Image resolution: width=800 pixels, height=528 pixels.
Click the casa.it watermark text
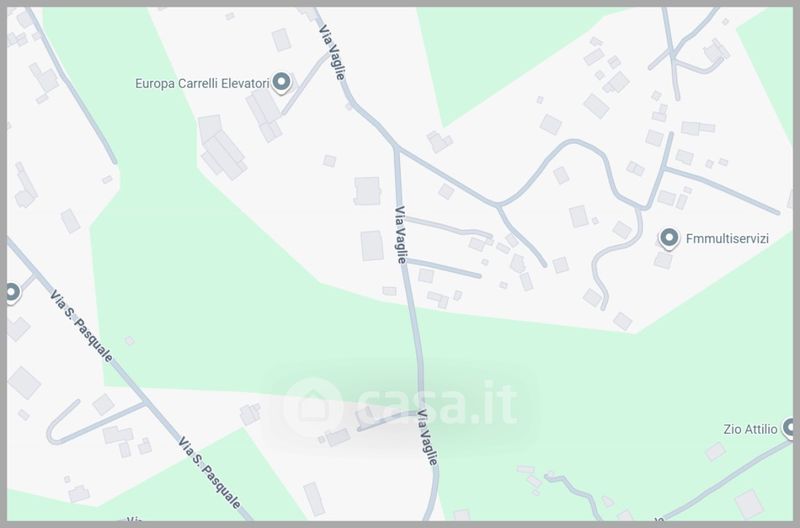tap(437, 405)
